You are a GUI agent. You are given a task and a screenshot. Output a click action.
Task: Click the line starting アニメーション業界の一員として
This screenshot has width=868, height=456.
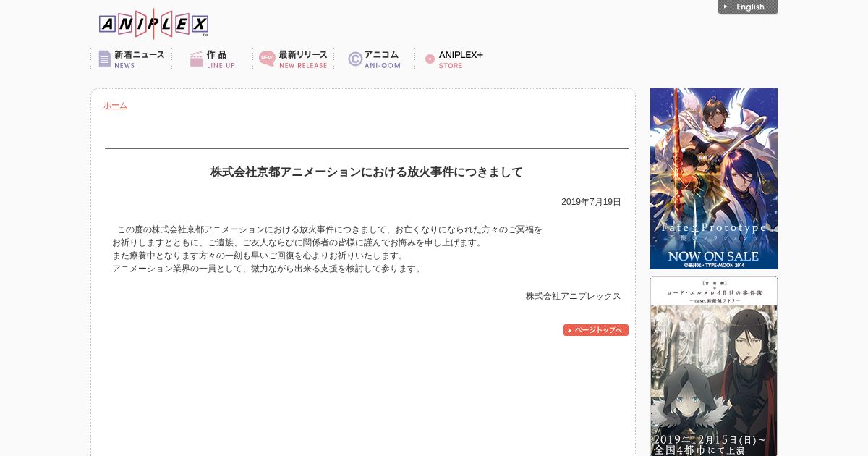coord(267,269)
